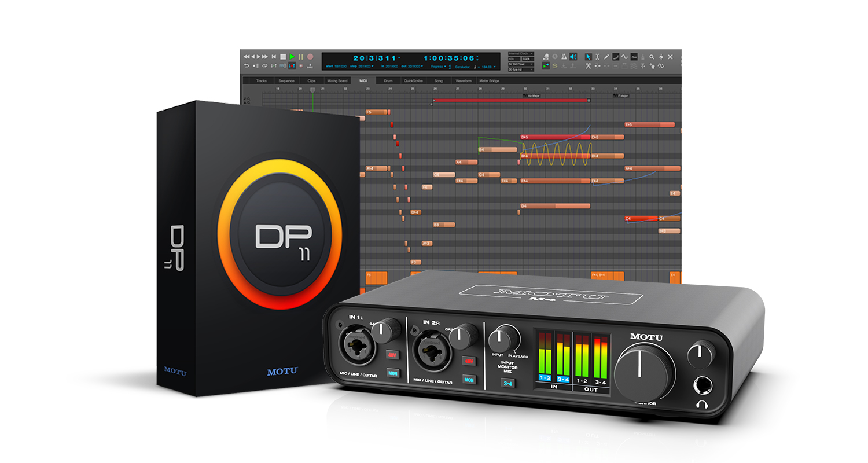This screenshot has height=463, width=868.
Task: Click the main counter 20|3|311 display
Action: pos(375,58)
